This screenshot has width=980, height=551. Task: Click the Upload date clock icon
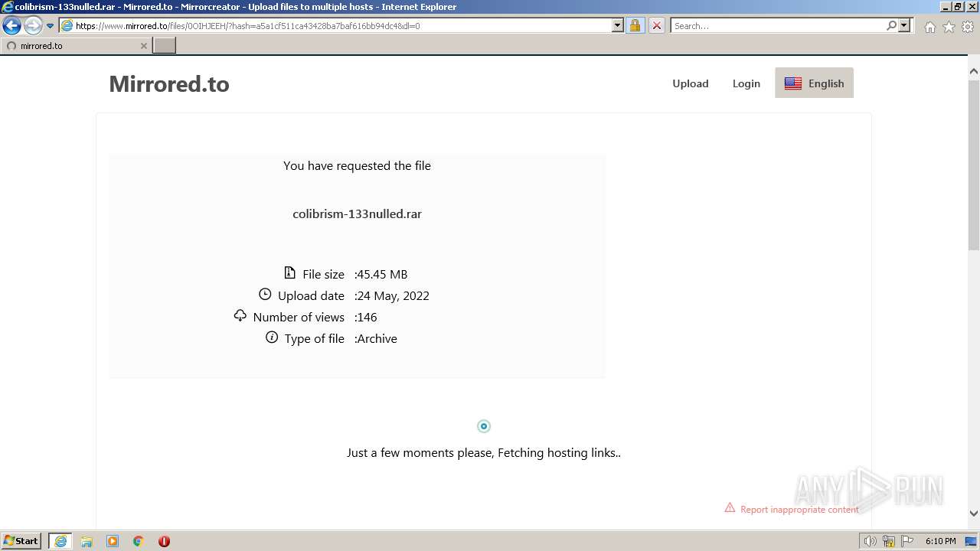pyautogui.click(x=265, y=294)
